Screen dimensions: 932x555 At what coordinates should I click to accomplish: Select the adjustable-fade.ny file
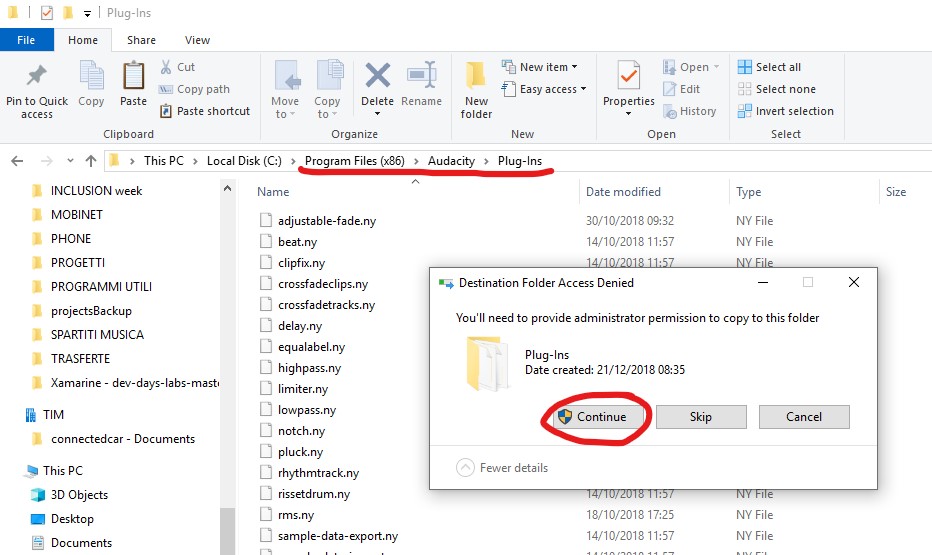[326, 220]
